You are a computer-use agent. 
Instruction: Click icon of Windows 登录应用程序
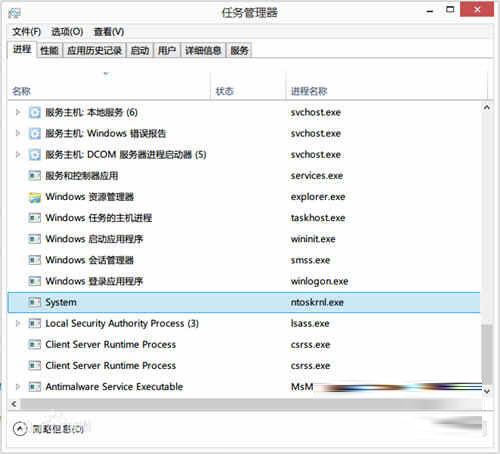34,281
